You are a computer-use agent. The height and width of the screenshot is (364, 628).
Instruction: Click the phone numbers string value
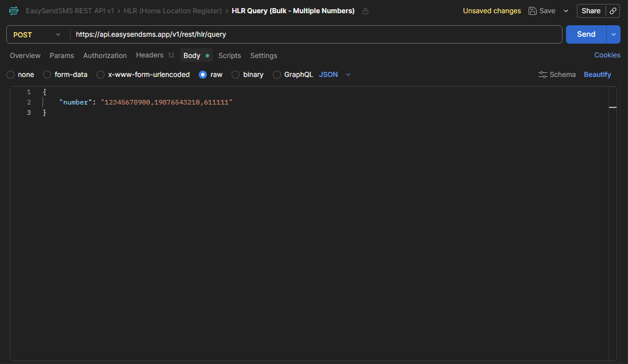coord(167,102)
